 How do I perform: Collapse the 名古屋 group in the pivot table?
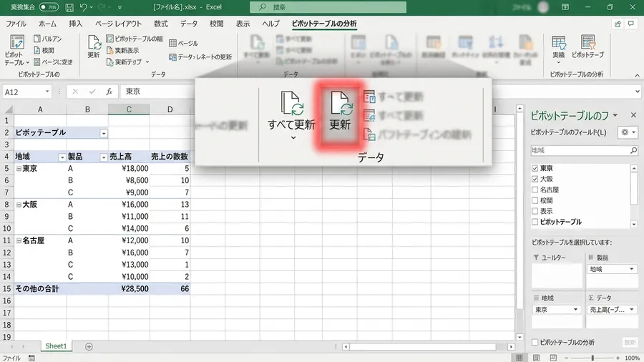click(19, 240)
